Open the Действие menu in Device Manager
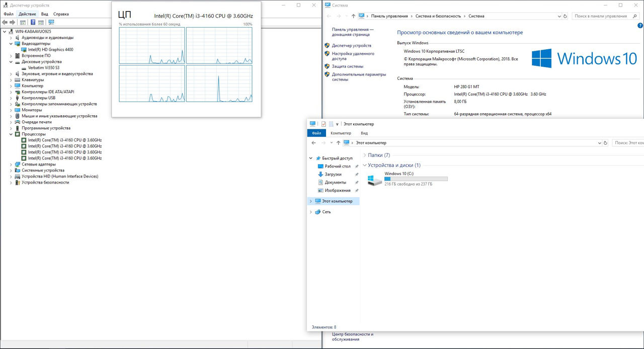Viewport: 644px width, 349px height. click(x=27, y=14)
